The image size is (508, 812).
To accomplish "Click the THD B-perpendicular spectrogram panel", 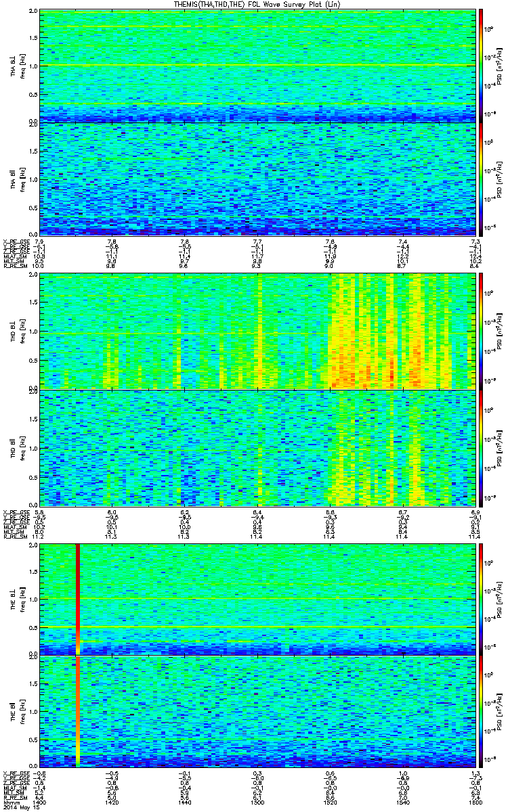I will click(x=257, y=332).
